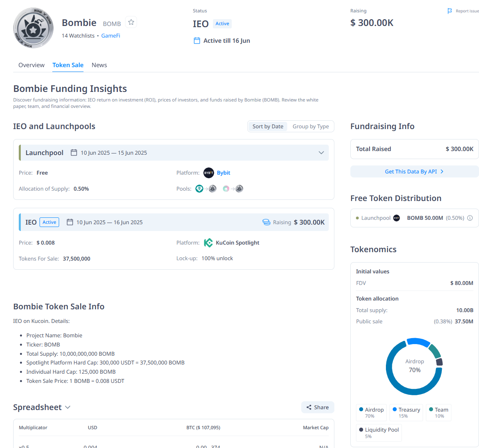
Task: Click the Report issue flag icon
Action: [449, 11]
